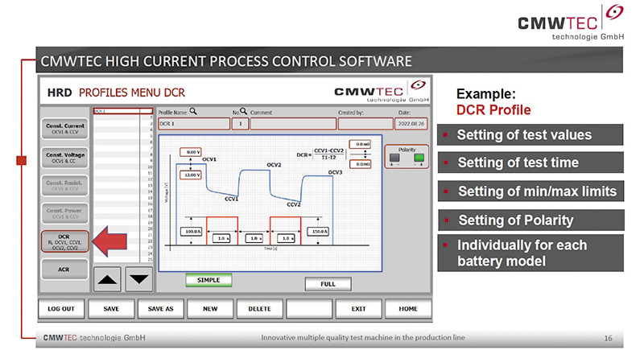Click the empty Comment field
Viewport: 644px width, 350px height.
coord(293,124)
